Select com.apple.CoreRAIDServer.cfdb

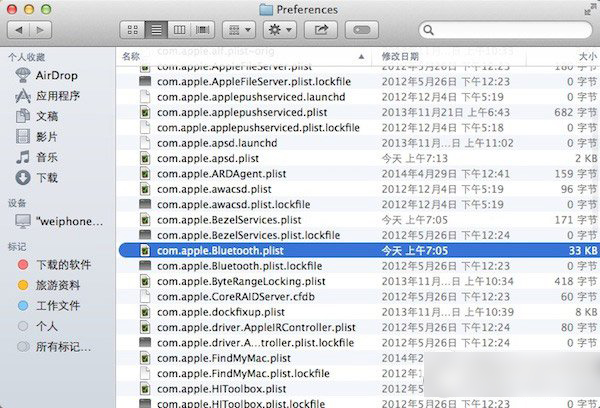point(358,297)
